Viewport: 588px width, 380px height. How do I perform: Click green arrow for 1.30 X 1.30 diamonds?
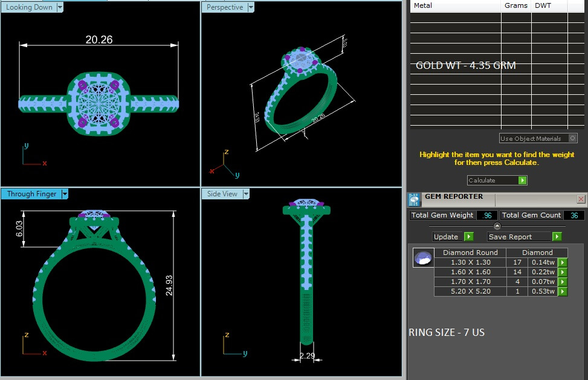tap(563, 263)
